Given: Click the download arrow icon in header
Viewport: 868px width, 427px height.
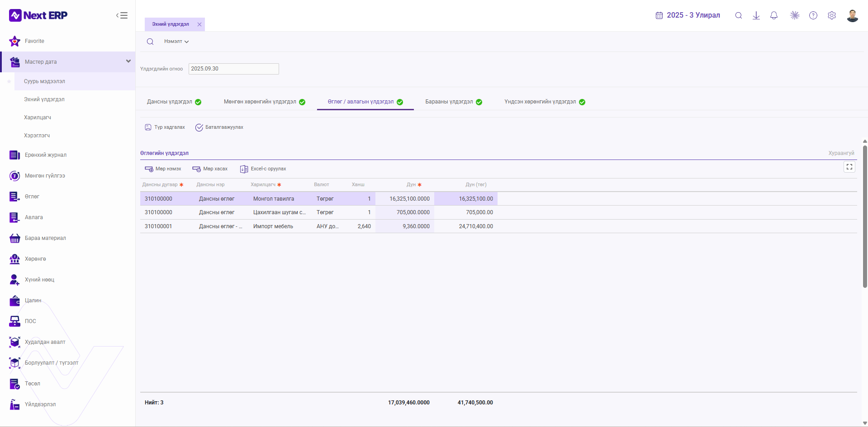Looking at the screenshot, I should point(756,15).
